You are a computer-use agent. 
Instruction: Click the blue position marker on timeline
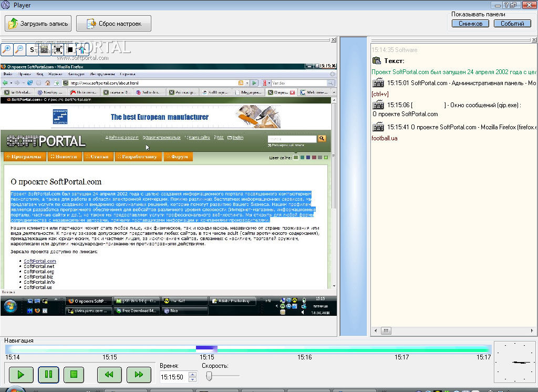(x=206, y=349)
